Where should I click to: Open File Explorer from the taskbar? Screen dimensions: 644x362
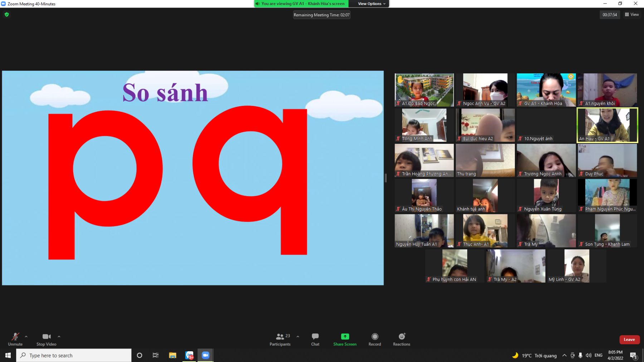coord(172,355)
